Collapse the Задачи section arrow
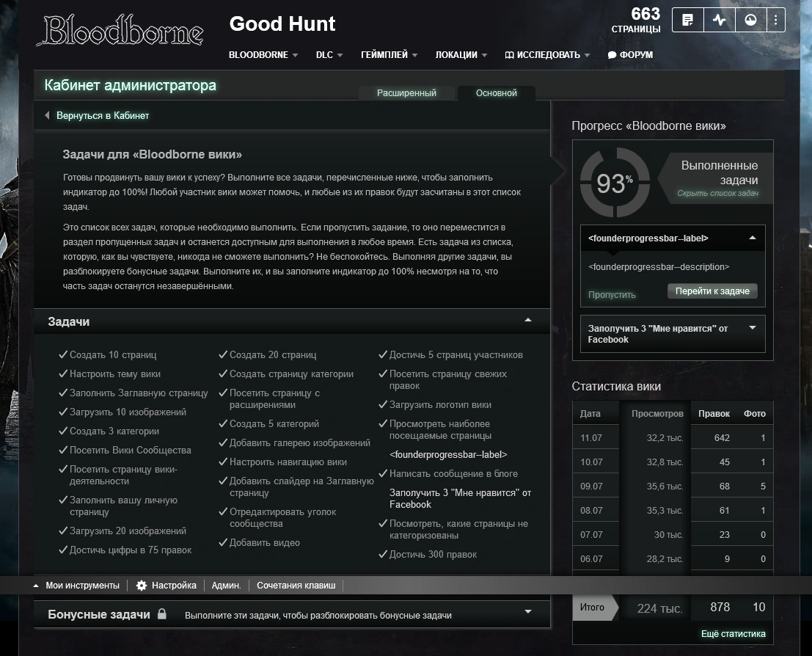The image size is (812, 656). click(527, 321)
